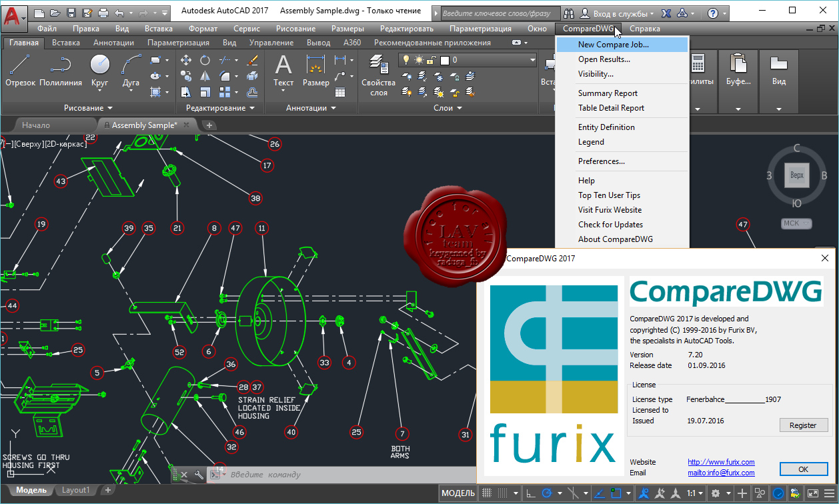Click the Table icon in Аннотации panel
The height and width of the screenshot is (504, 839).
(x=340, y=92)
